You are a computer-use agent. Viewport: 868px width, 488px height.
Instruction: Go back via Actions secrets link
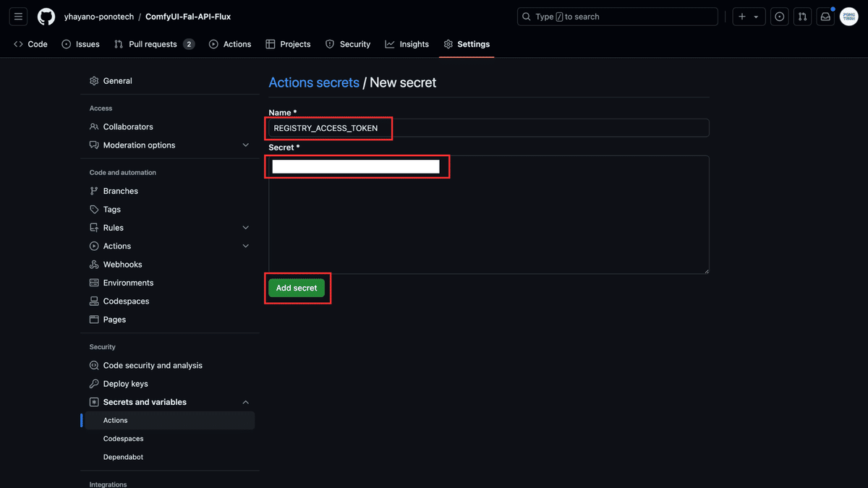click(x=314, y=82)
